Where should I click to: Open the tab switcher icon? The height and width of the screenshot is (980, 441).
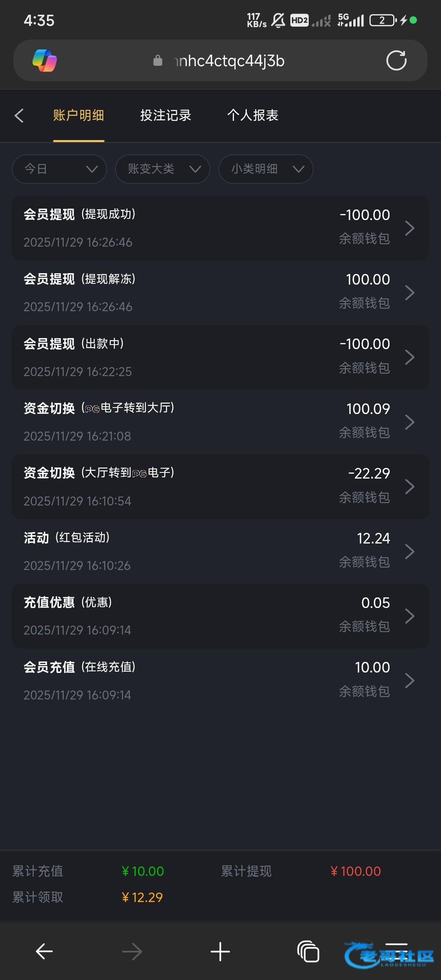308,952
